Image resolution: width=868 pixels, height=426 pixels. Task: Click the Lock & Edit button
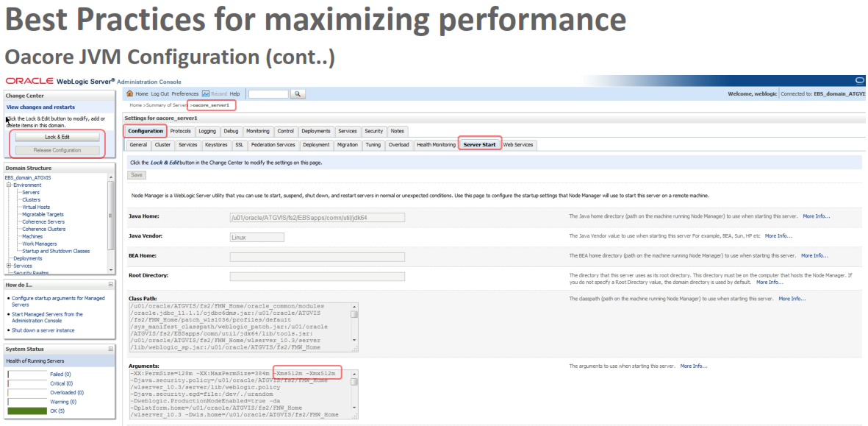pos(57,137)
